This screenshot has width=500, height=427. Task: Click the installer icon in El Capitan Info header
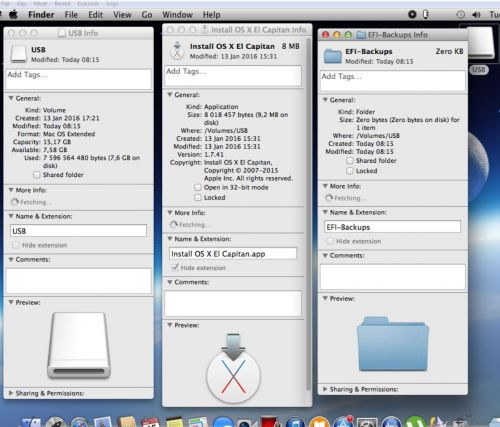click(177, 51)
